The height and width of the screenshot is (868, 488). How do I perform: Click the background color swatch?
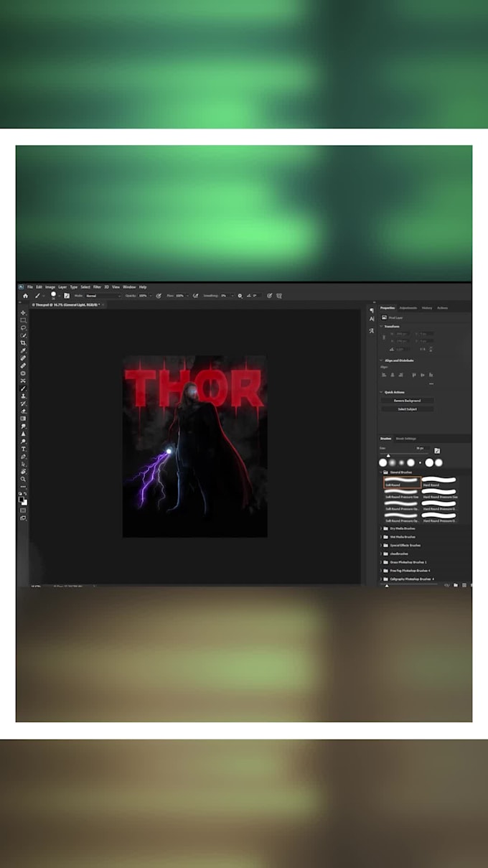[x=25, y=503]
